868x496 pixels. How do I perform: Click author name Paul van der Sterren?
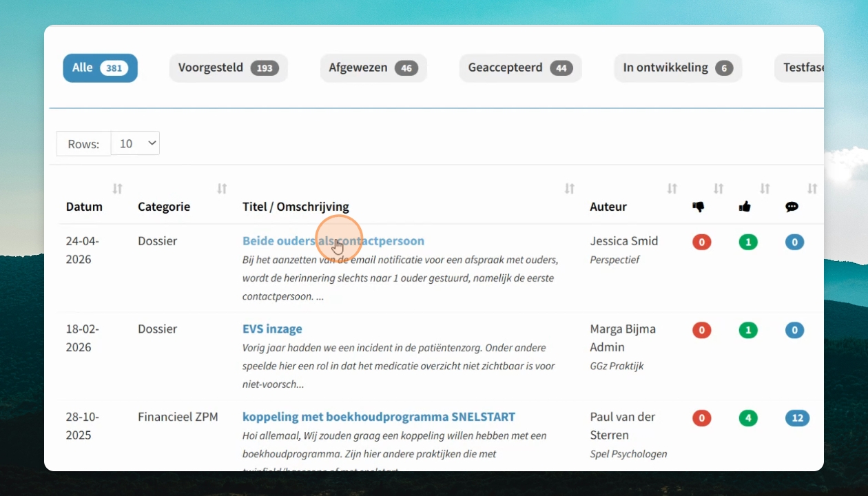coord(622,426)
